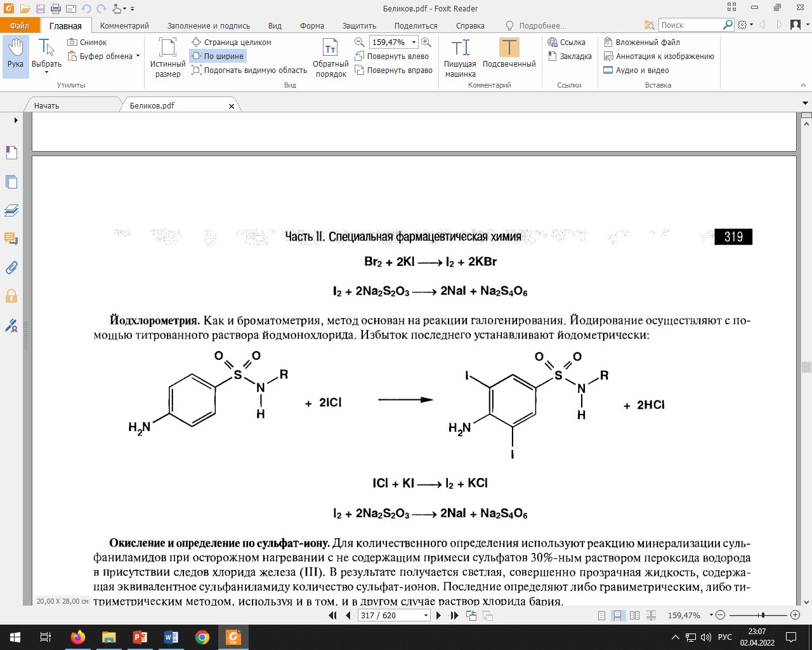Open the security lock panel
Image resolution: width=812 pixels, height=650 pixels.
[x=11, y=296]
